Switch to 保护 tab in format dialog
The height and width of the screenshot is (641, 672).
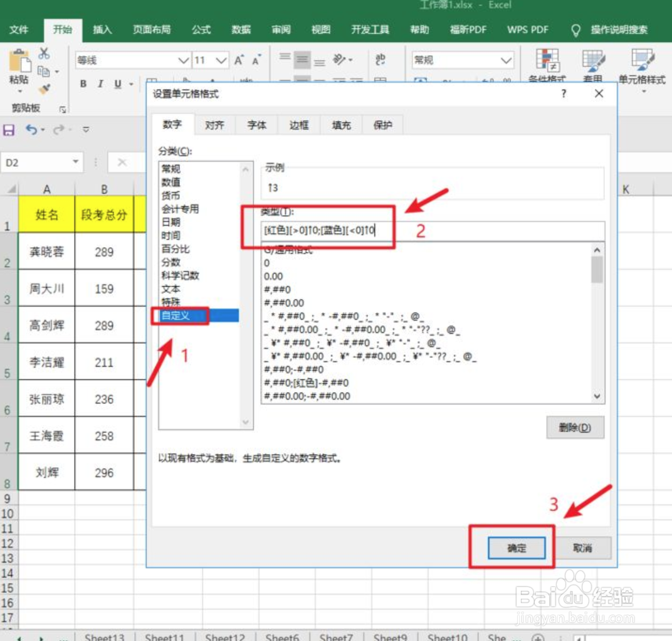pyautogui.click(x=383, y=125)
